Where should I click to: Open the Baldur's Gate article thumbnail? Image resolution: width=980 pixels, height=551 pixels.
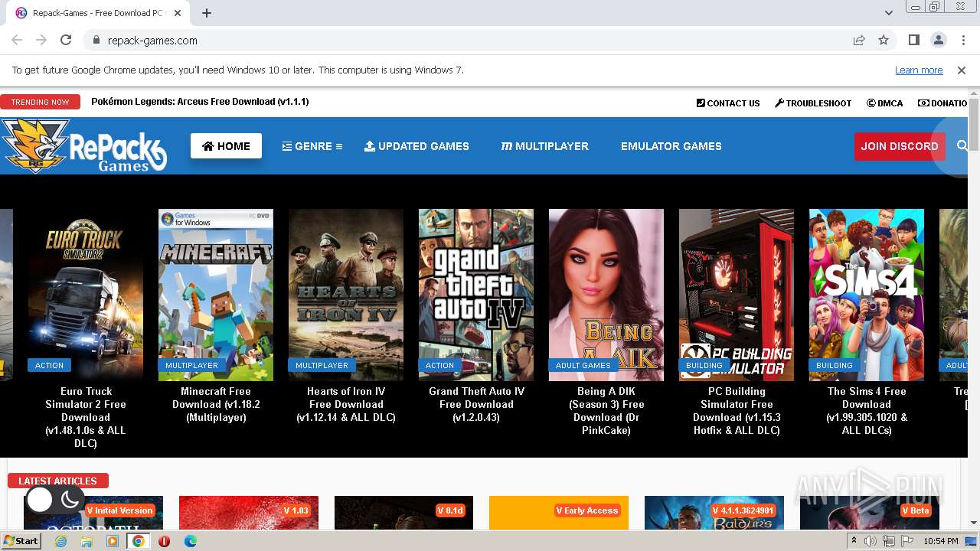pyautogui.click(x=714, y=513)
